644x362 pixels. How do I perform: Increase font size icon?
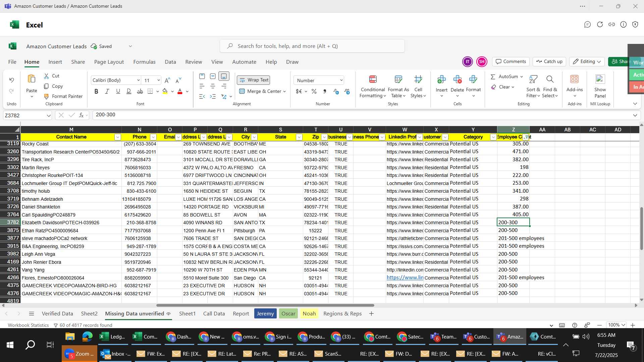pos(167,80)
